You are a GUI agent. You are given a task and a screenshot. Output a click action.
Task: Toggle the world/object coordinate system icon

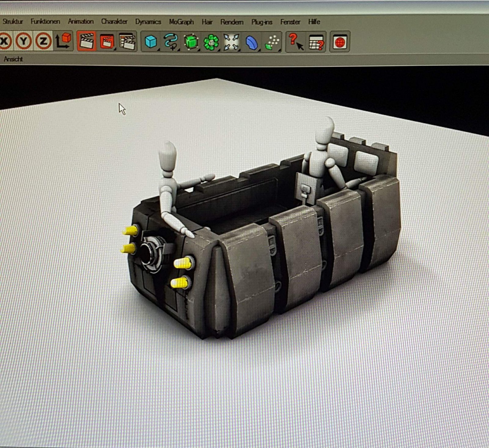pos(63,41)
